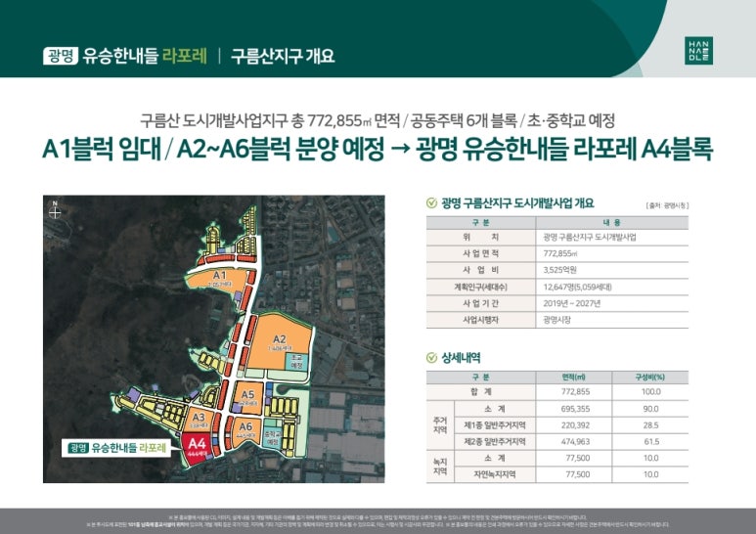The image size is (756, 534).
Task: Click the 주거지역 category cell
Action: click(440, 425)
